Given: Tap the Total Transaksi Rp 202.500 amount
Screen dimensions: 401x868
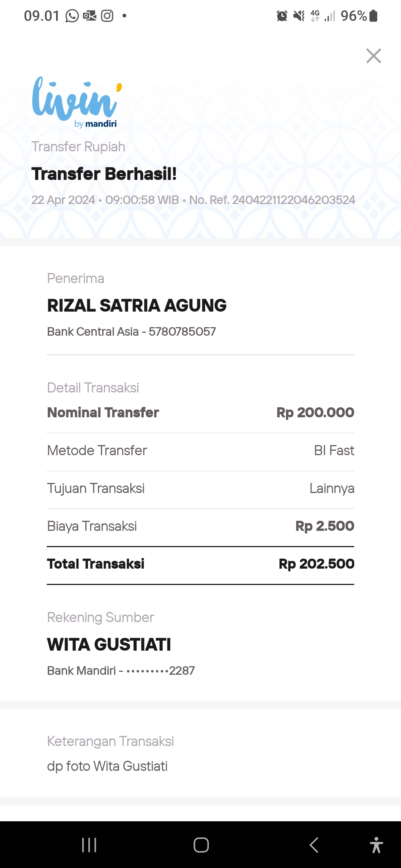Looking at the screenshot, I should coord(316,564).
